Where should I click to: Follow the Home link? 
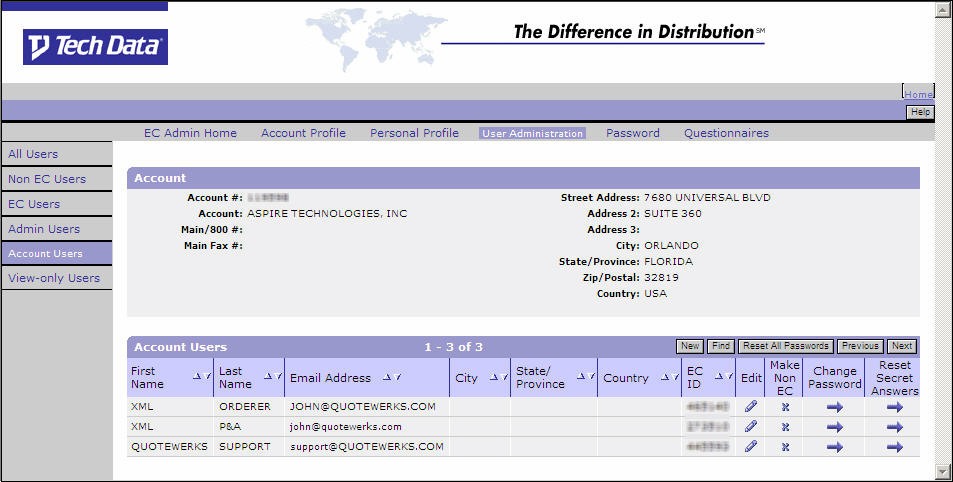(x=918, y=94)
